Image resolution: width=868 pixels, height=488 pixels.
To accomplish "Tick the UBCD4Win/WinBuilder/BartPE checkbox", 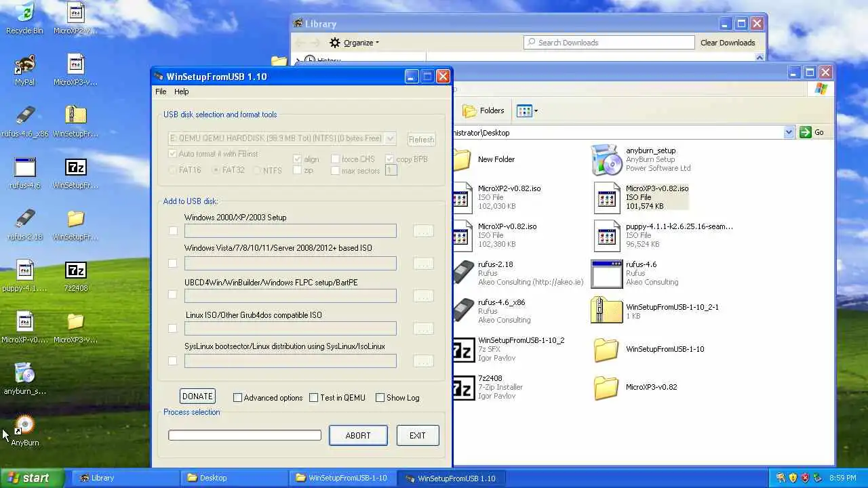I will [173, 295].
